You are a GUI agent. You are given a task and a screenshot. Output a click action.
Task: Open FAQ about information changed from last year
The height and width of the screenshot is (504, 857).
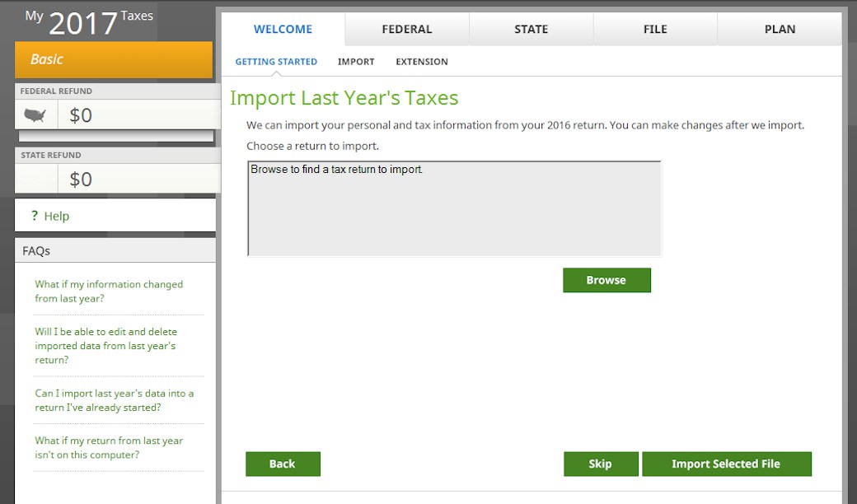(x=109, y=292)
